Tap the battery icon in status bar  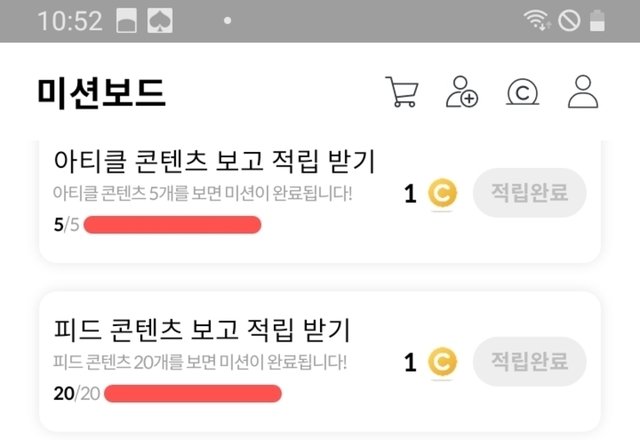(x=598, y=20)
